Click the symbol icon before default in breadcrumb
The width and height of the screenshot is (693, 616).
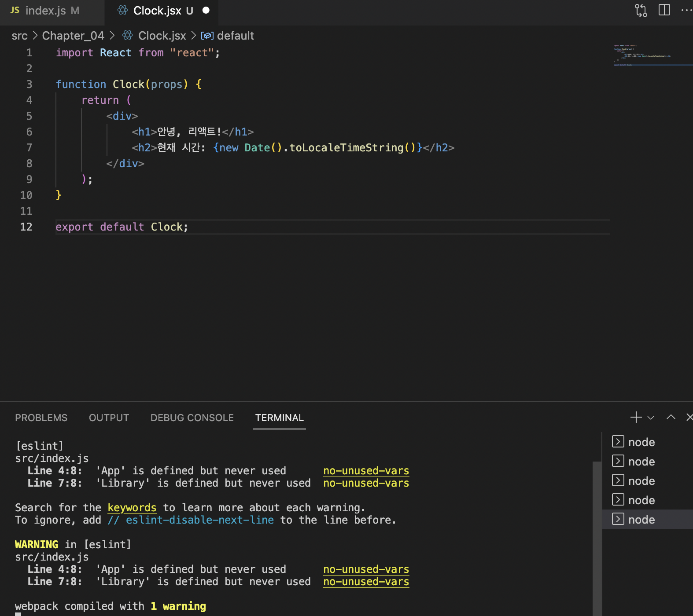(207, 36)
